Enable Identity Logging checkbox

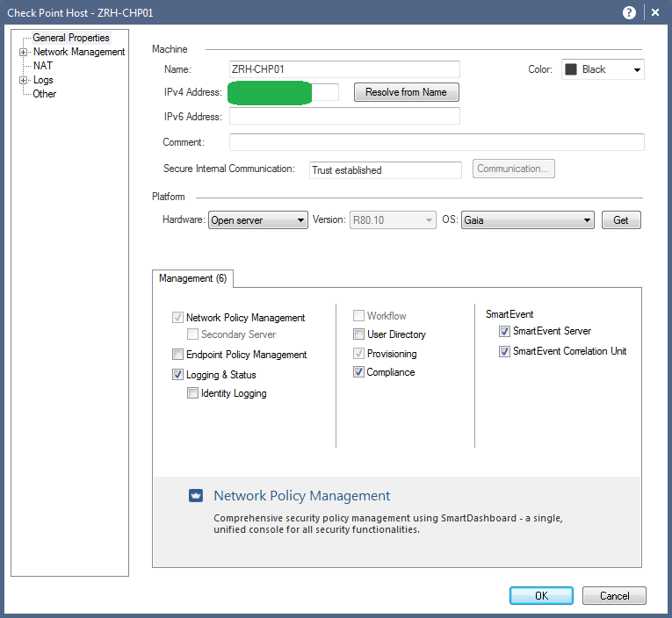click(192, 392)
